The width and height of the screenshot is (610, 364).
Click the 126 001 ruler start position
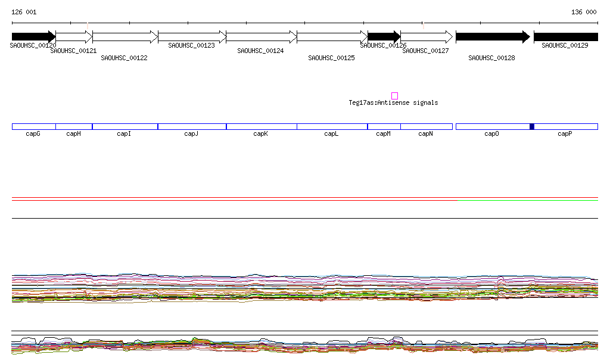click(x=24, y=12)
